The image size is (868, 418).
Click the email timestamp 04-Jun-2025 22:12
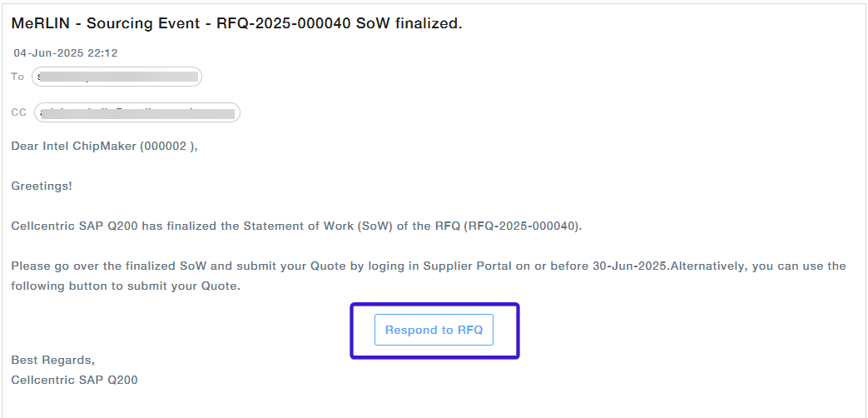(x=66, y=53)
